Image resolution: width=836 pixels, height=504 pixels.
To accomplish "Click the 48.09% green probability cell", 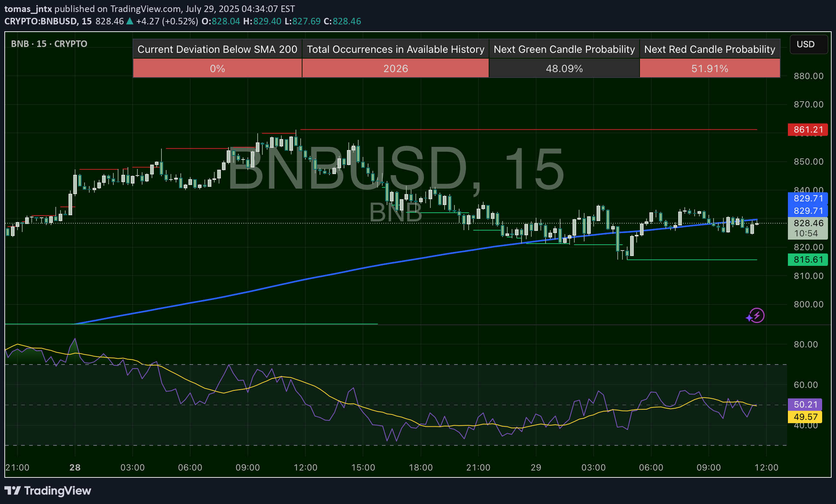I will click(x=564, y=68).
